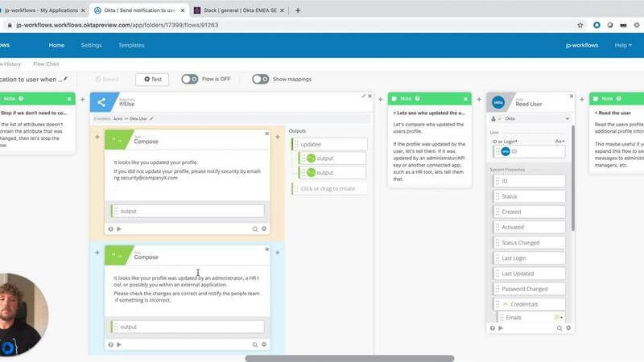Open settings gear on the Read User card
This screenshot has height=362, width=644.
[x=568, y=327]
